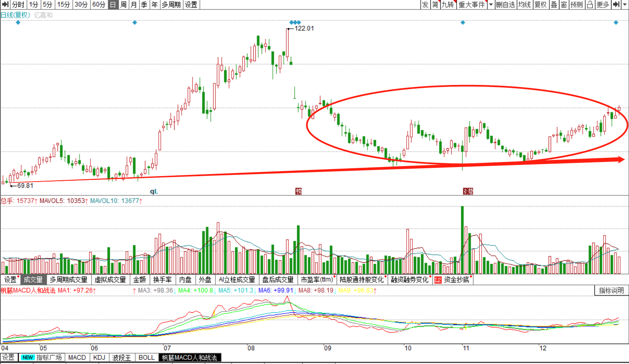Click the lock icon in top toolbar

coord(590,5)
